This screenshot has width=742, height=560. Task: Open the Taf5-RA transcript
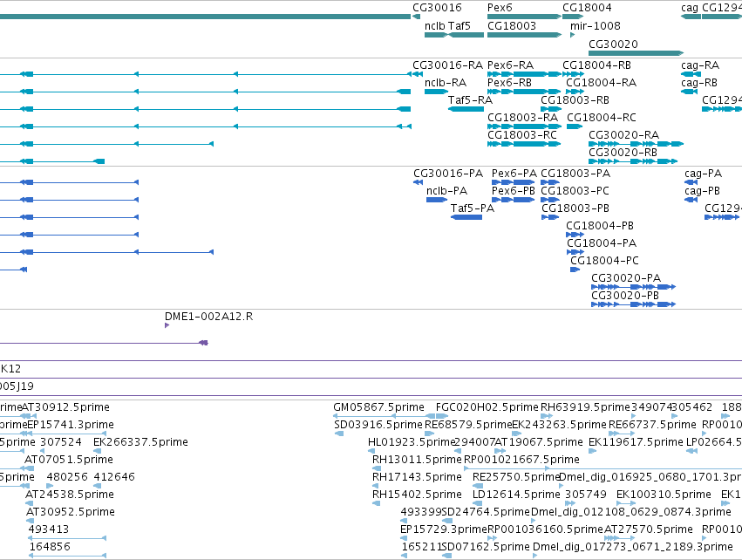pyautogui.click(x=466, y=109)
